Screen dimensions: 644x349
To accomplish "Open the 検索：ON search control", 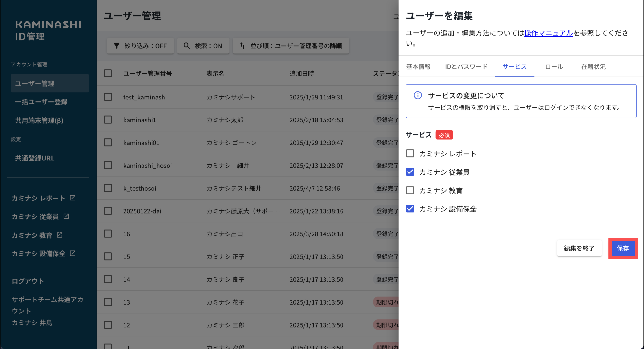I will tap(203, 46).
